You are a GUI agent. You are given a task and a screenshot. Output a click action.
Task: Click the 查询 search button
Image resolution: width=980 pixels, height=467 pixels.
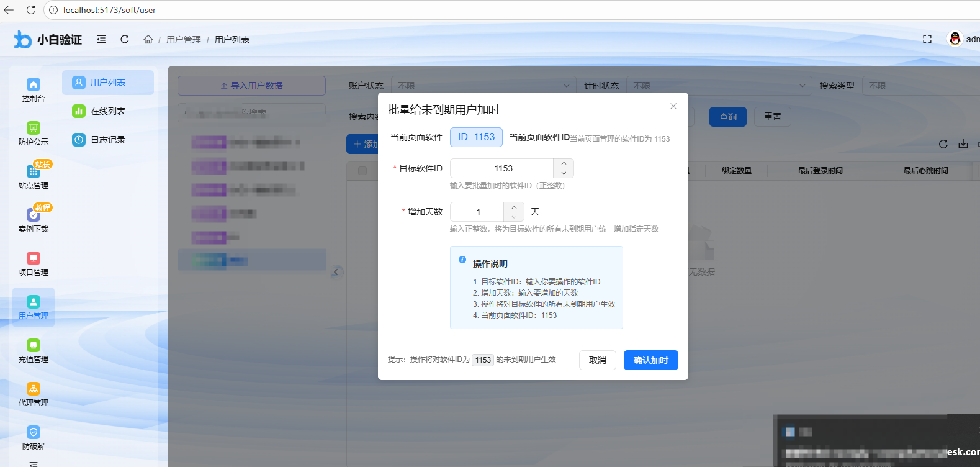[728, 117]
